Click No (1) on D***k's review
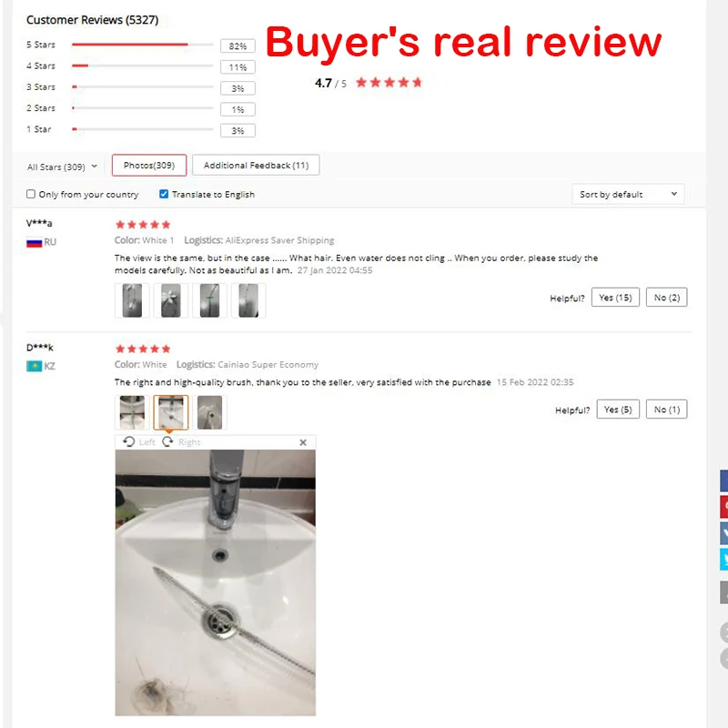728x728 pixels. pos(667,409)
